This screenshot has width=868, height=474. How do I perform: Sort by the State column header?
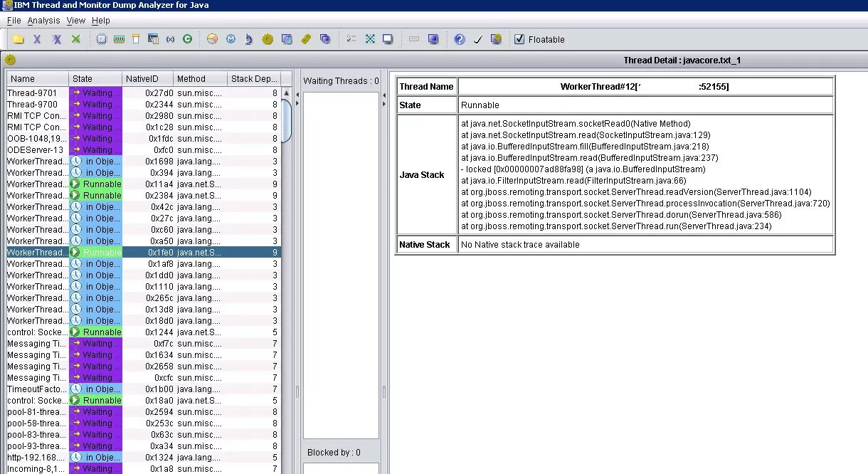(95, 79)
